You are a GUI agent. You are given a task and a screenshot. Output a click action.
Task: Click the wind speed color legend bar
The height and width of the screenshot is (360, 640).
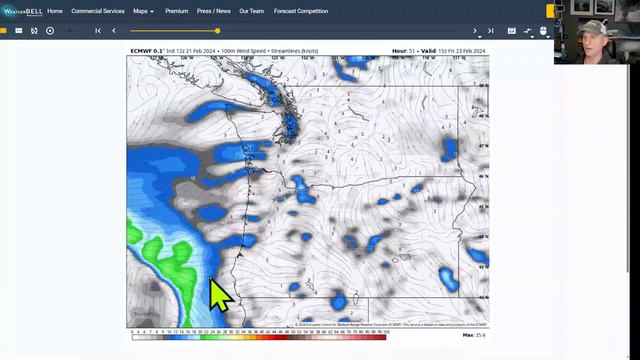tap(259, 337)
